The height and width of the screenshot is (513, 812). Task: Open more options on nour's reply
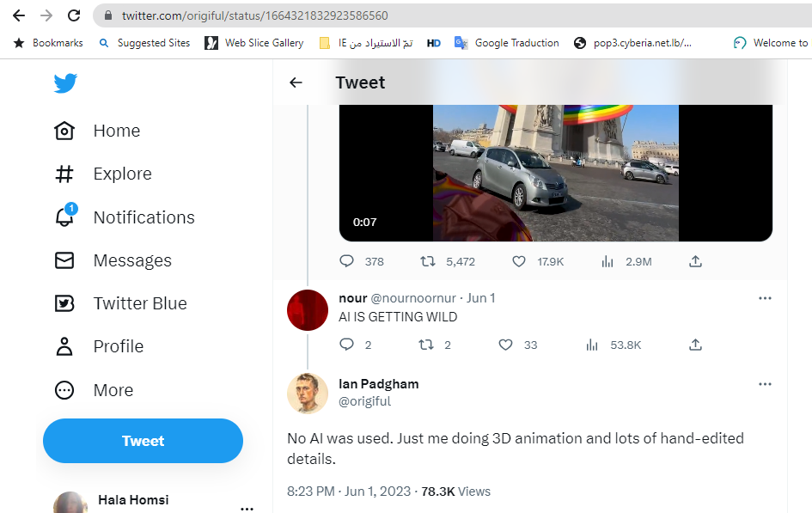click(x=765, y=298)
